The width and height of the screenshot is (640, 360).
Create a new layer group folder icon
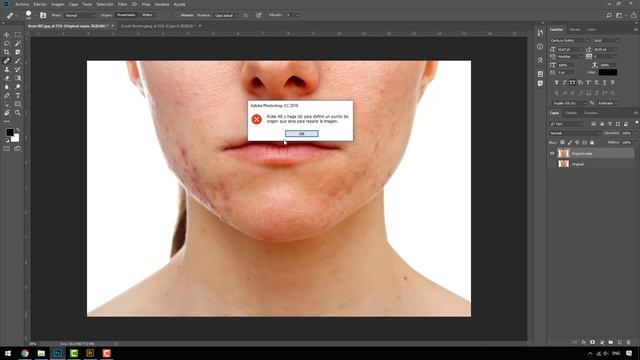[611, 342]
